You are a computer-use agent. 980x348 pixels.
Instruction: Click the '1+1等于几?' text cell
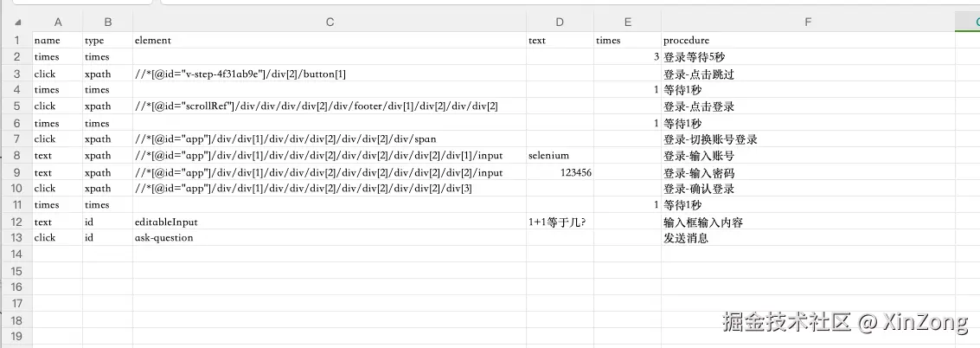click(560, 222)
